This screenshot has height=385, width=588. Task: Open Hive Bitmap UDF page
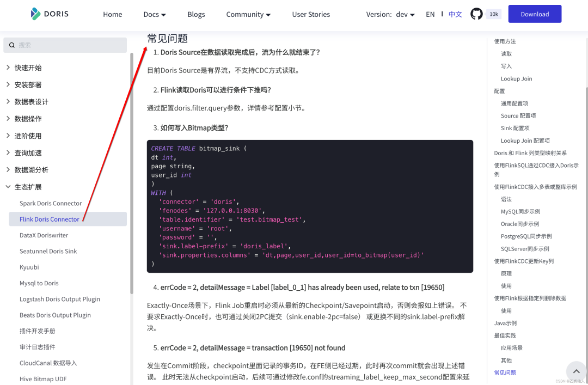click(x=43, y=379)
